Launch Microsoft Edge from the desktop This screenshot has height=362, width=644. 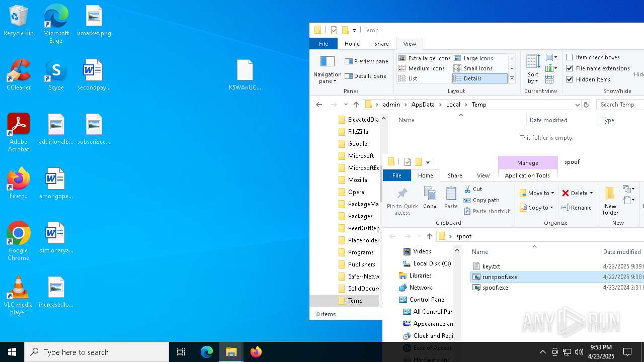click(x=56, y=24)
